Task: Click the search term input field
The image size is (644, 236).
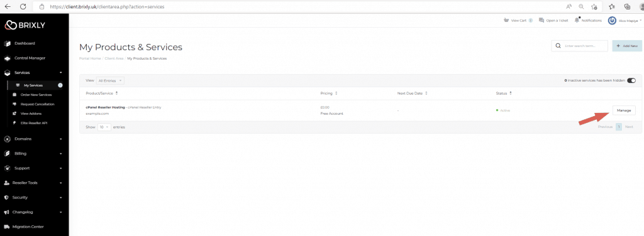Action: click(585, 46)
